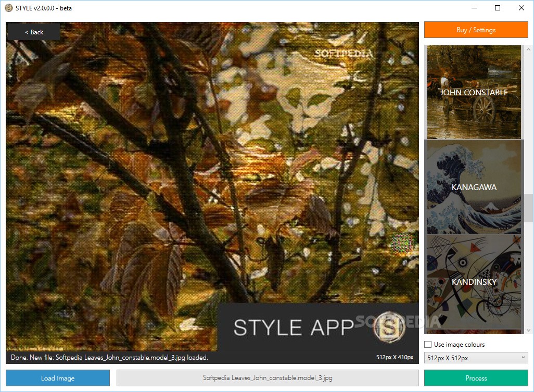Open Buy / Settings
The height and width of the screenshot is (392, 534).
pyautogui.click(x=476, y=30)
